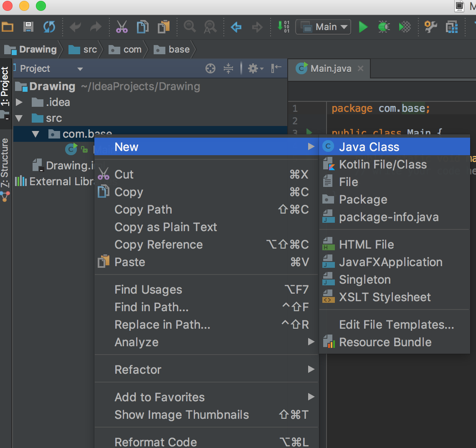Collapse the src folder
Image resolution: width=476 pixels, height=448 pixels.
(19, 118)
